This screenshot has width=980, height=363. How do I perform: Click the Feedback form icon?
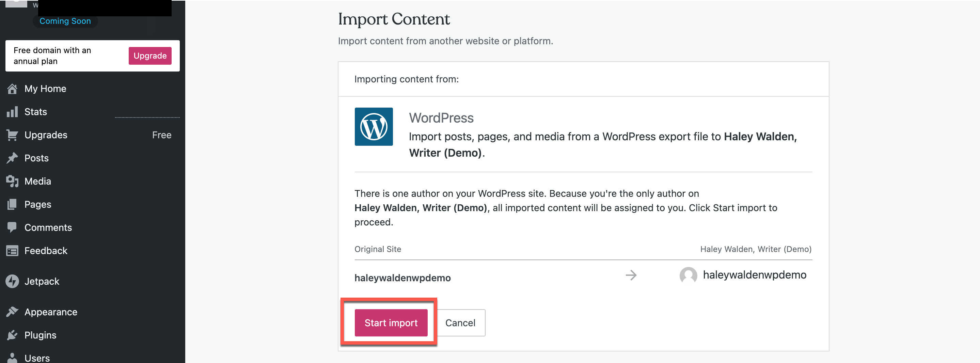point(12,251)
